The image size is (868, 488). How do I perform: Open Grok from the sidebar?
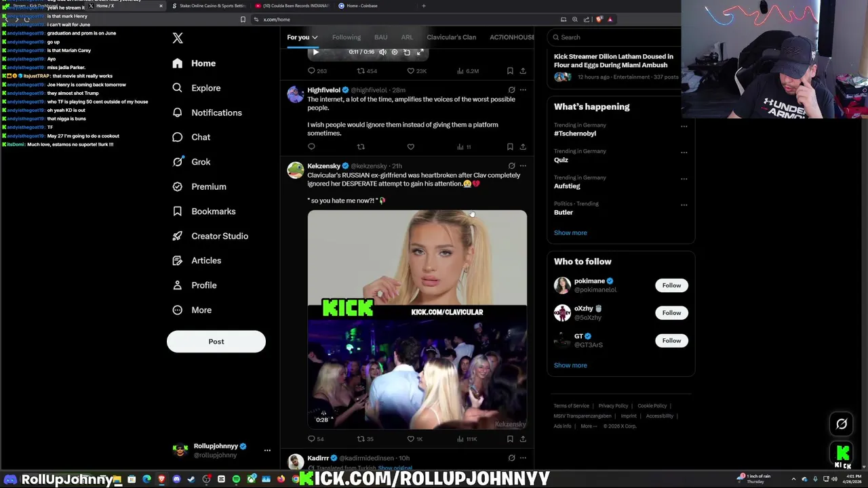[x=192, y=162]
